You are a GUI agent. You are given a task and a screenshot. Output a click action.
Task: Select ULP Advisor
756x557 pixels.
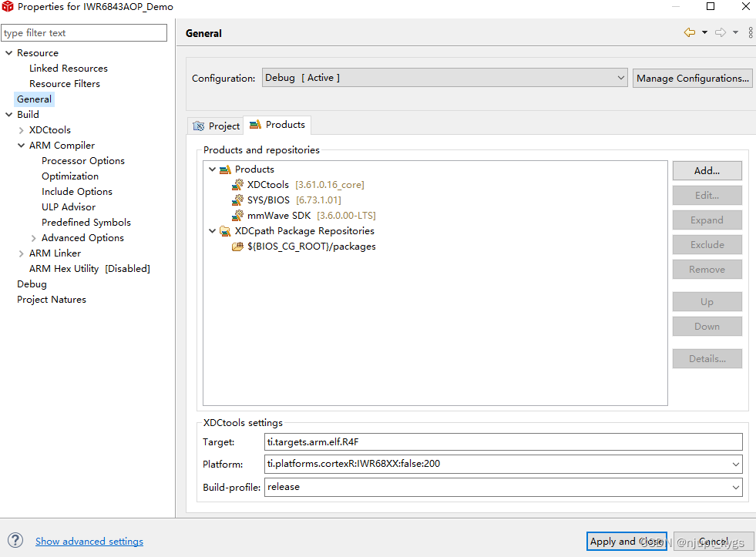pyautogui.click(x=69, y=206)
